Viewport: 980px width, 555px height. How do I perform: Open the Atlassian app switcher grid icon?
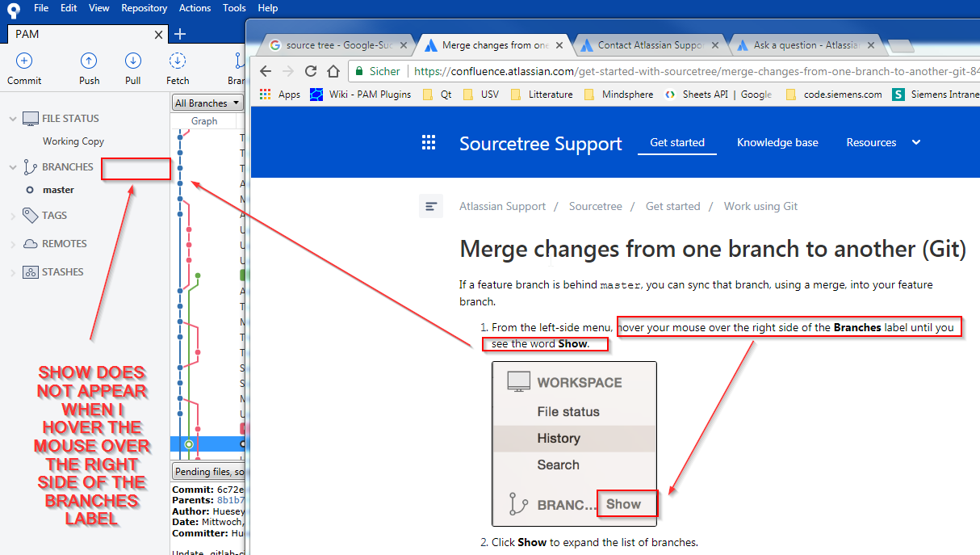click(x=429, y=143)
